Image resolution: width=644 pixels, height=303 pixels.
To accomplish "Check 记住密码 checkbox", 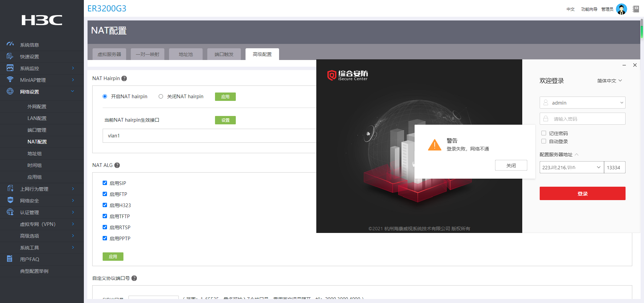I will coord(544,133).
